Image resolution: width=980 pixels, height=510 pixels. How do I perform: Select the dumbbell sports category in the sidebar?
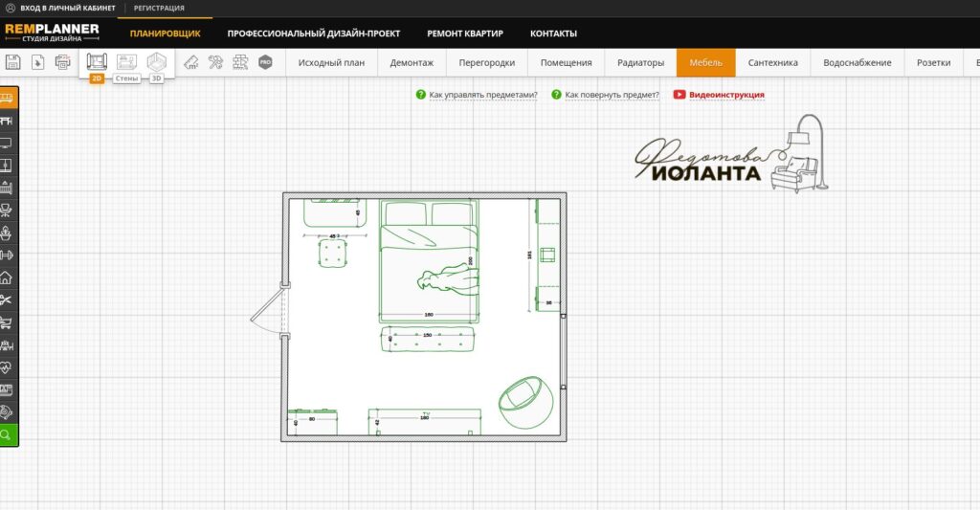[x=7, y=255]
